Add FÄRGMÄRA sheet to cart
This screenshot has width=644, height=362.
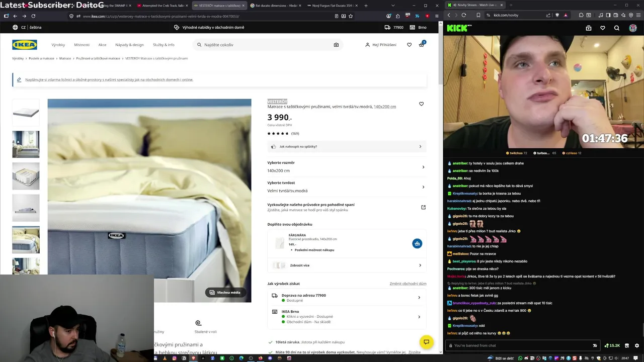(x=417, y=243)
